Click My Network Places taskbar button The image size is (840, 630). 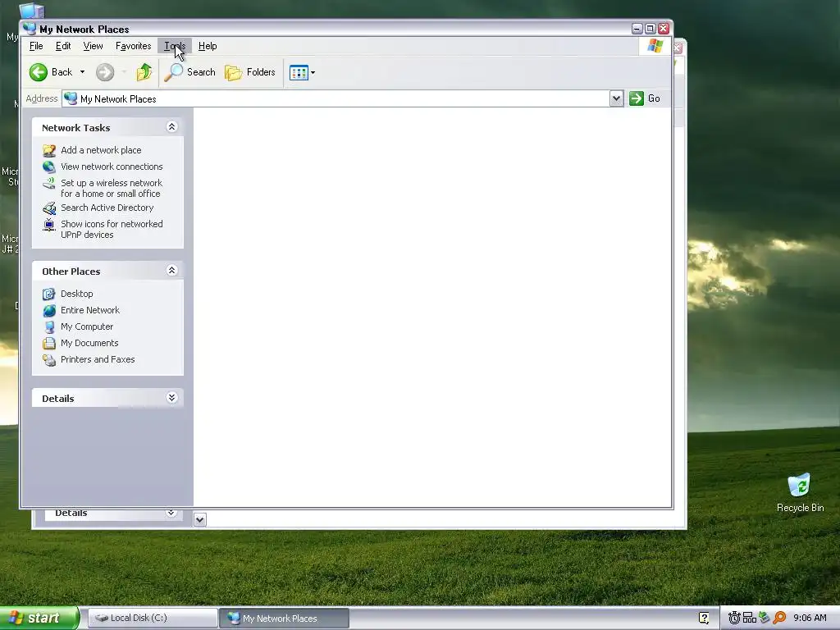pos(285,618)
